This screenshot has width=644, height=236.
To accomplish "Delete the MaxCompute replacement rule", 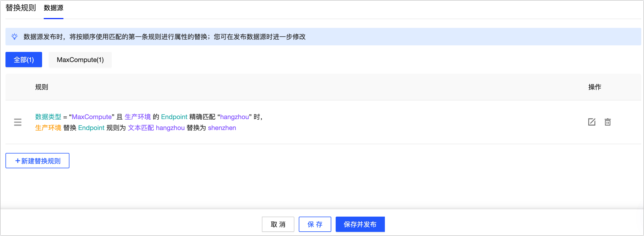I will (x=608, y=122).
